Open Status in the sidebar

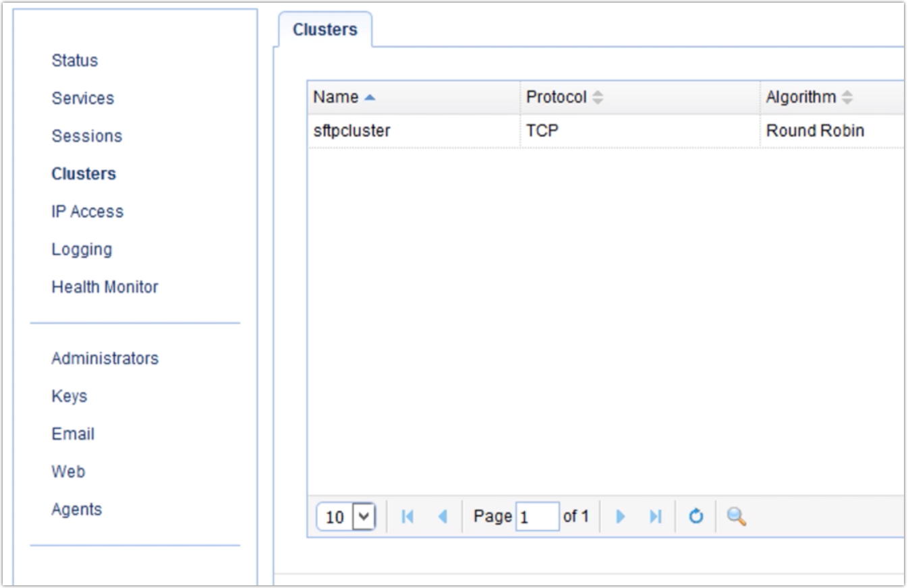pyautogui.click(x=75, y=60)
